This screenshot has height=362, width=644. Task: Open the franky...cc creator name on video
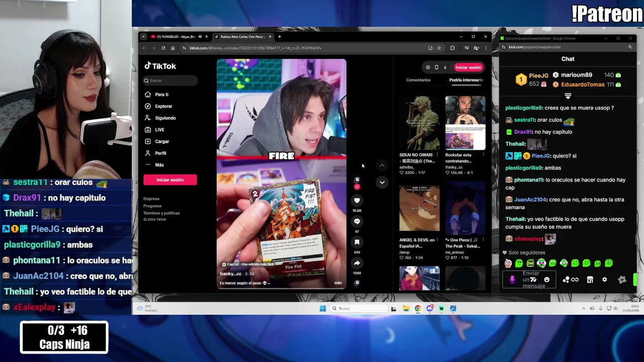pyautogui.click(x=230, y=274)
